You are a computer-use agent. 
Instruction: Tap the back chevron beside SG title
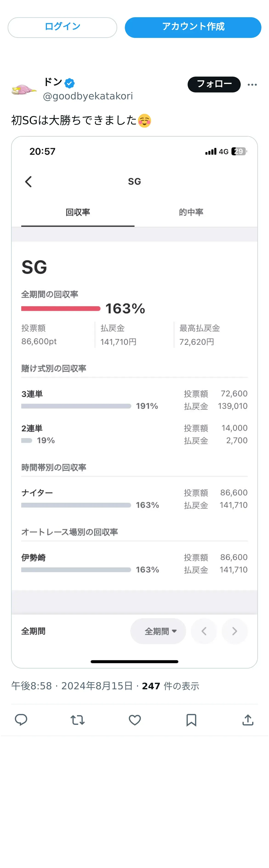(29, 182)
